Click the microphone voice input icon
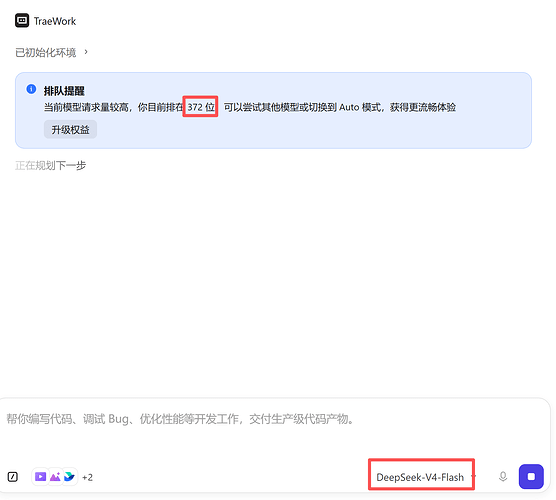The width and height of the screenshot is (556, 500). [502, 477]
